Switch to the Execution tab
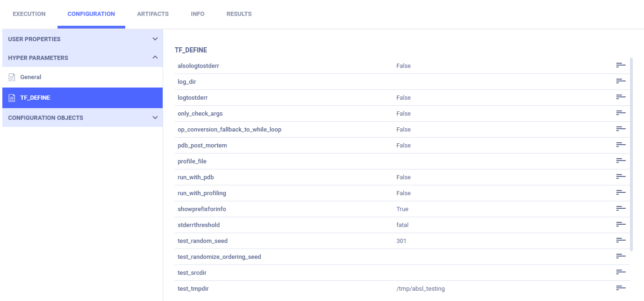This screenshot has width=644, height=301. [29, 14]
